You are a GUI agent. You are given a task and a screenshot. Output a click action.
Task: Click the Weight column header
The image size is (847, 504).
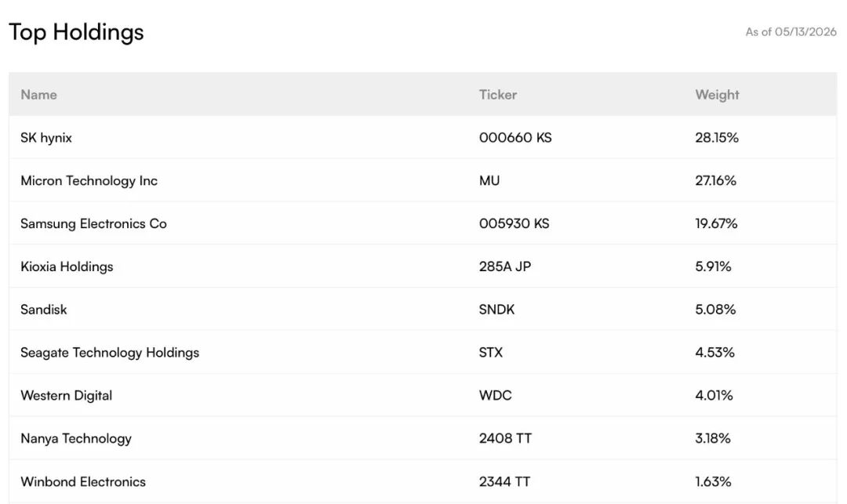(x=717, y=95)
